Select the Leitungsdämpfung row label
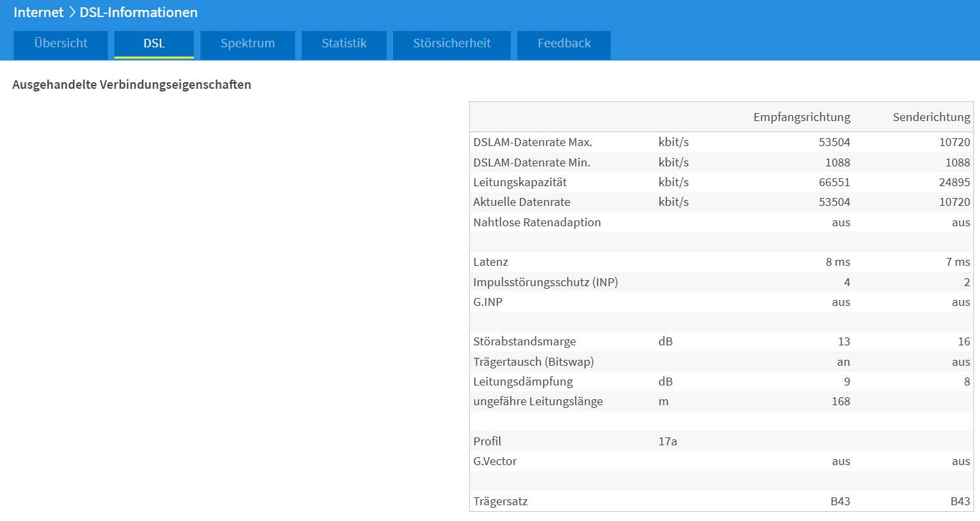 [x=523, y=382]
